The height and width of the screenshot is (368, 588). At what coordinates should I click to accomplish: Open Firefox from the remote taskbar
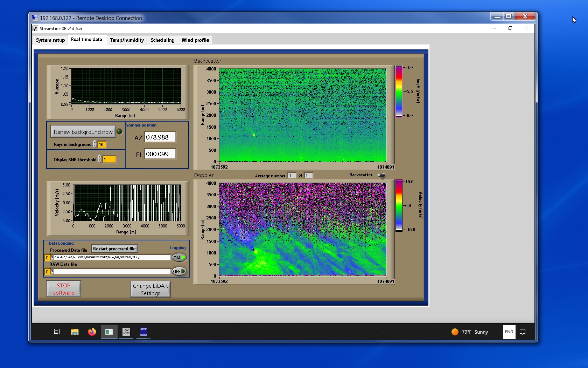[92, 332]
